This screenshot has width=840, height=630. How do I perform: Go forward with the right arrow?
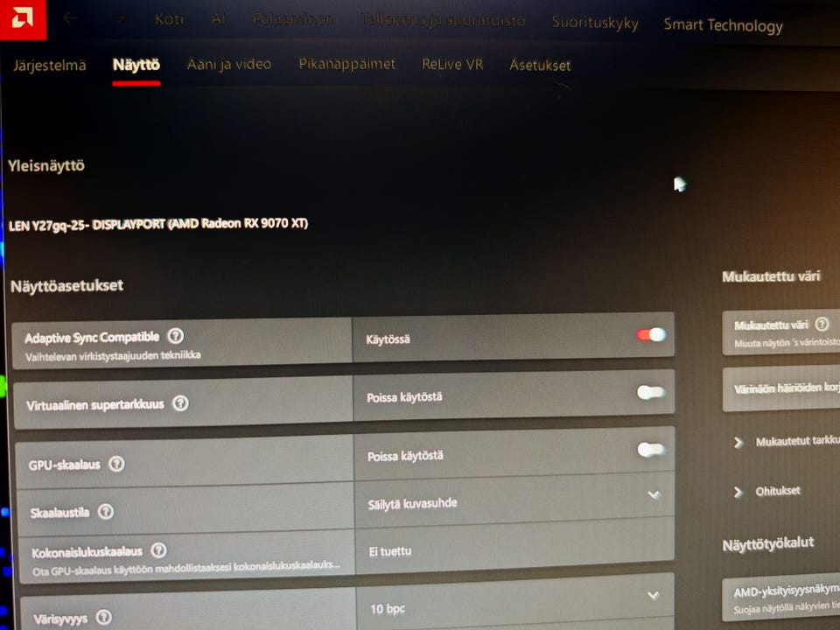tap(118, 18)
